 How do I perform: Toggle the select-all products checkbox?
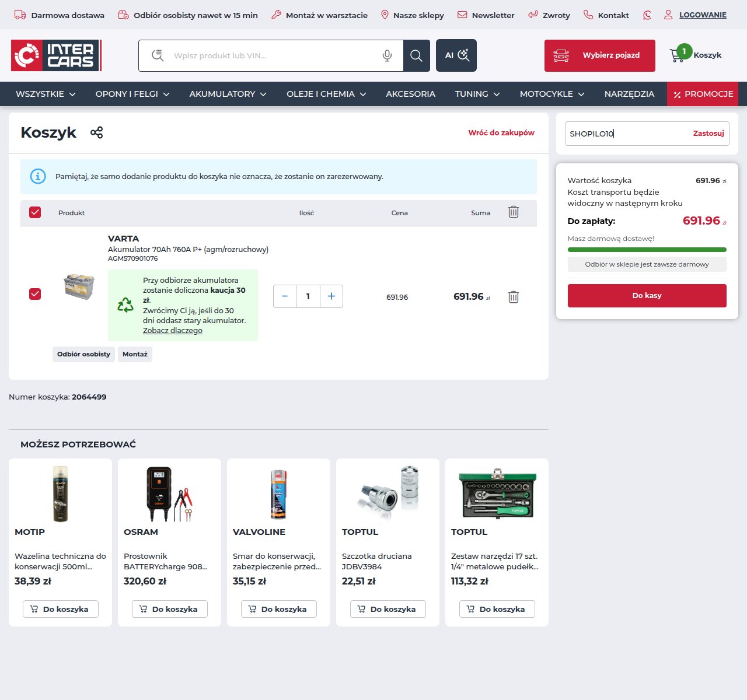pos(35,212)
